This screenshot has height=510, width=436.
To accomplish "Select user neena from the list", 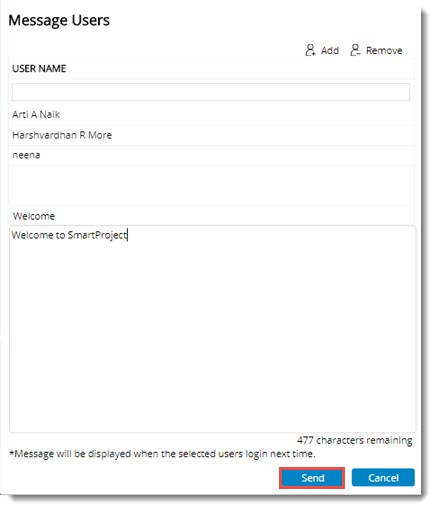I will (211, 155).
